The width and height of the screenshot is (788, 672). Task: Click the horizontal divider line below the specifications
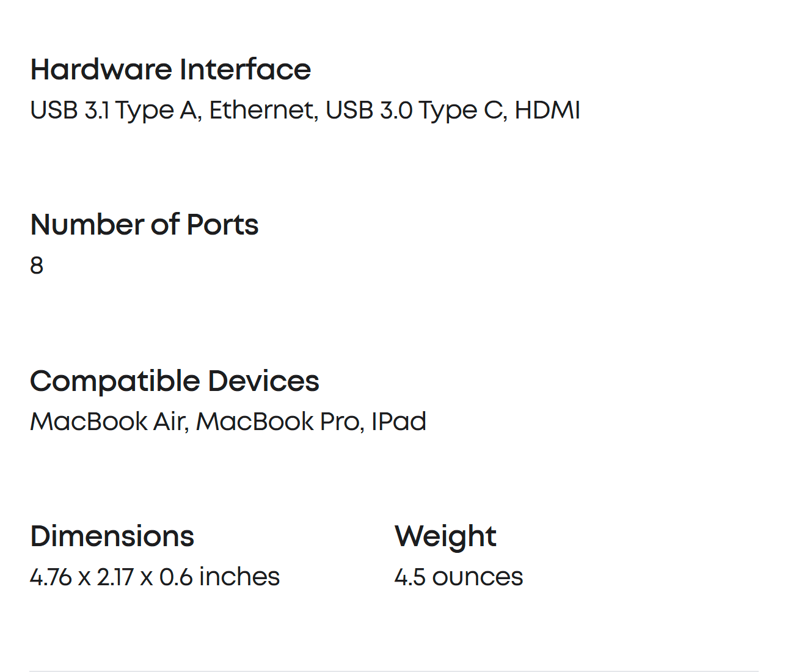(x=393, y=671)
